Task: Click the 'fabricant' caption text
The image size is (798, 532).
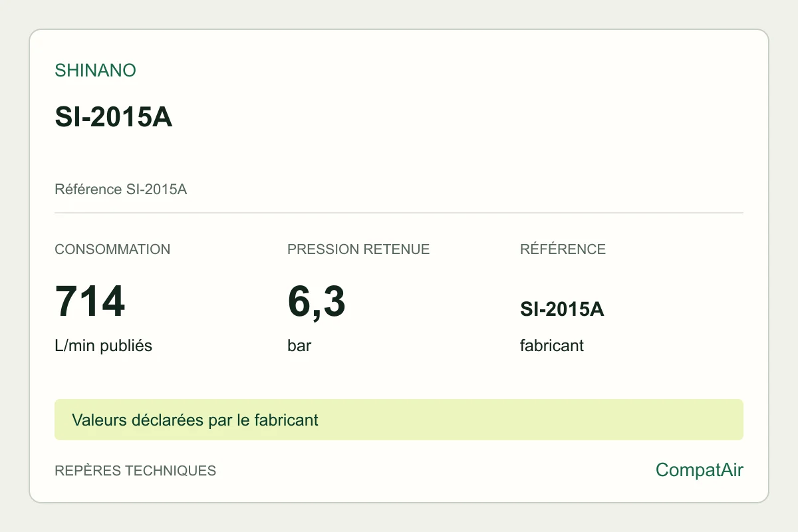Action: pyautogui.click(x=552, y=346)
